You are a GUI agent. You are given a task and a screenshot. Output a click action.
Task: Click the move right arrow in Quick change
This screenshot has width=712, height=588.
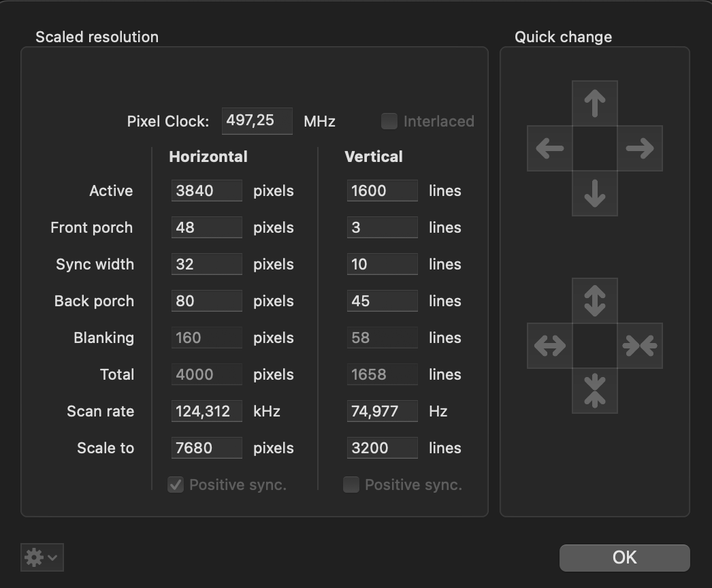pyautogui.click(x=640, y=148)
